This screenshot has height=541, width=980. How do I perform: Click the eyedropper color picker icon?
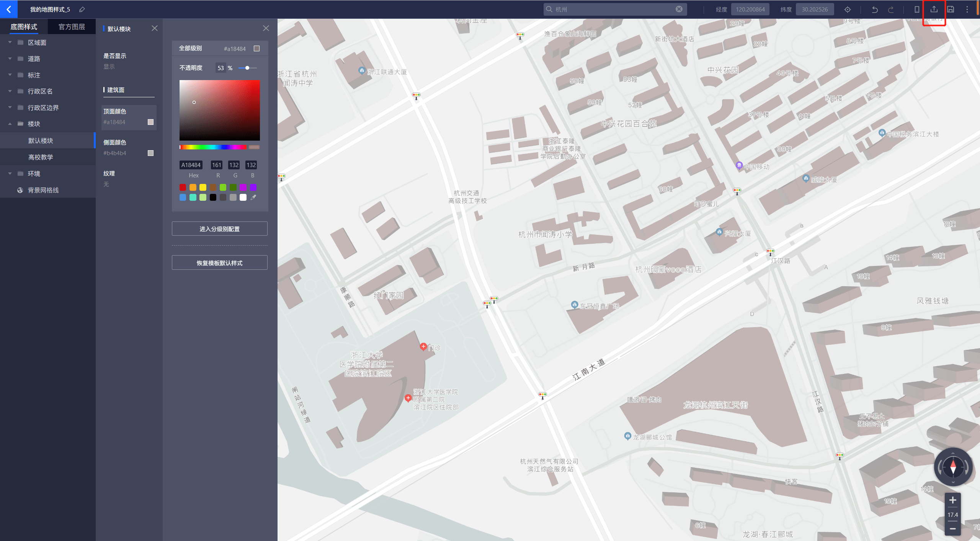tap(253, 197)
